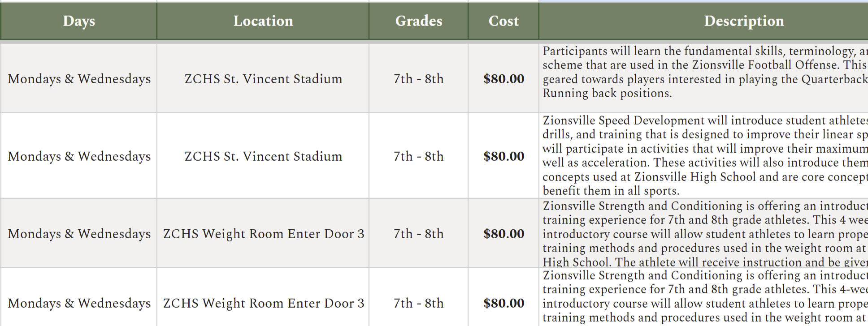
Task: Click the Description column header
Action: click(x=744, y=21)
